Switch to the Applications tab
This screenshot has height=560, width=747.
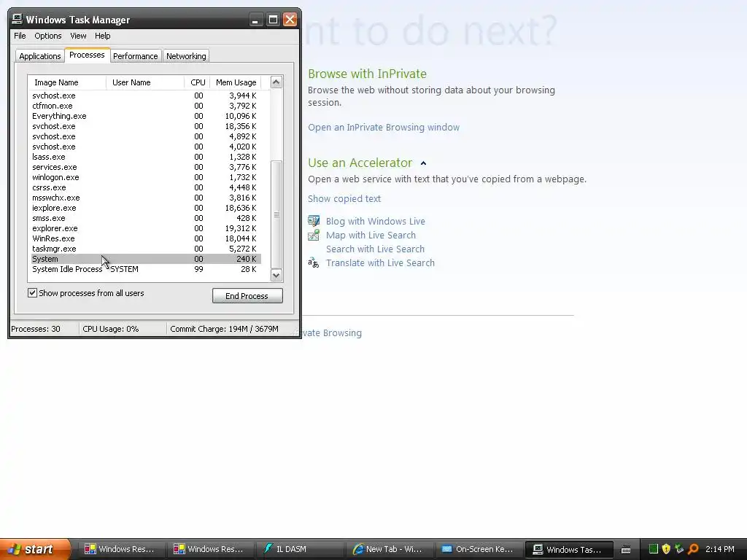(x=40, y=56)
